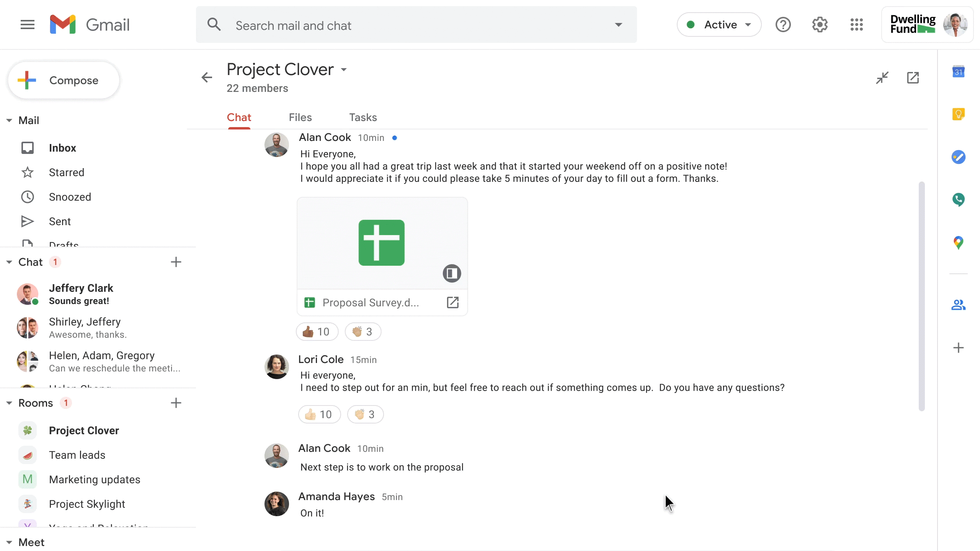Open Google Keep in the side panel
This screenshot has width=980, height=551.
click(959, 114)
